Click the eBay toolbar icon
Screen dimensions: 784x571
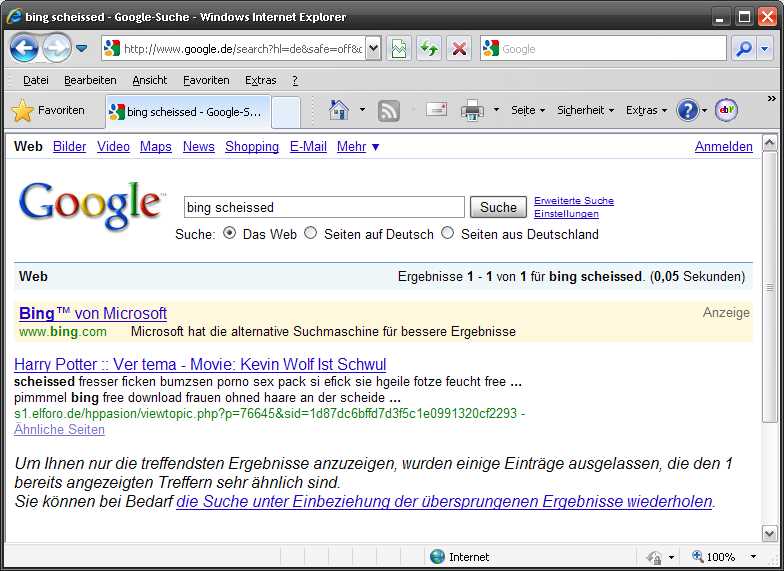tap(726, 110)
